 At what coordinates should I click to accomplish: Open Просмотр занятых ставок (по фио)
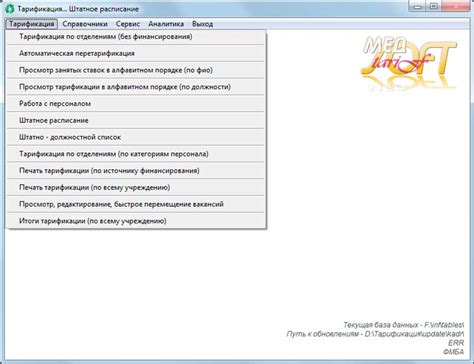click(x=136, y=70)
